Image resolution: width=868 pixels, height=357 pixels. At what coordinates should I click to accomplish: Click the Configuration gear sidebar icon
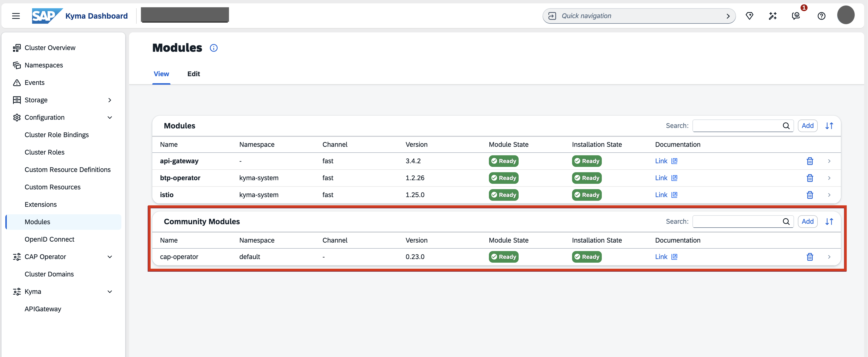coord(17,117)
